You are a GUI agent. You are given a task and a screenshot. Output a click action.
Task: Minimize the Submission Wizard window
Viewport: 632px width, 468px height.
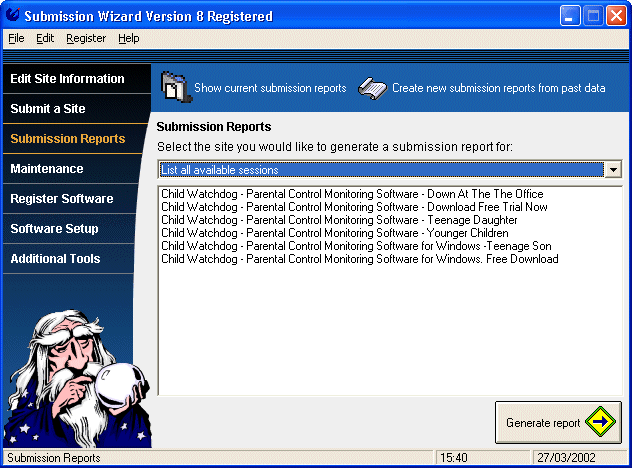[x=570, y=16]
